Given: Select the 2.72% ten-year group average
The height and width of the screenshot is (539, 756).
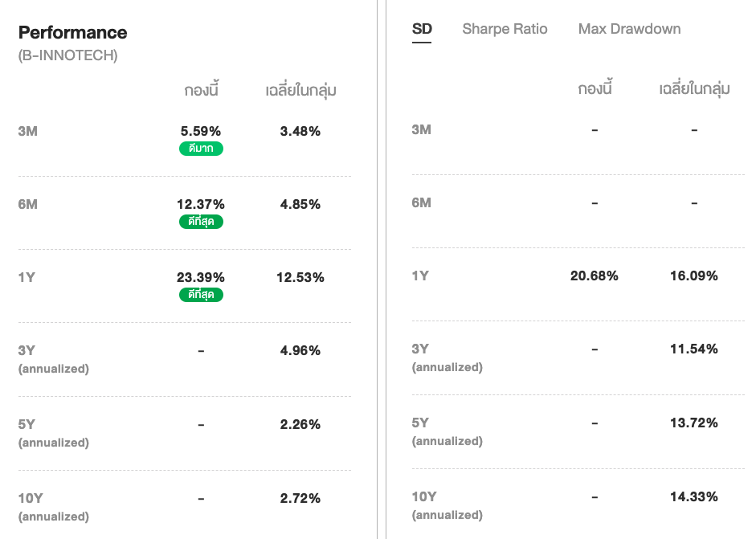Looking at the screenshot, I should [300, 498].
